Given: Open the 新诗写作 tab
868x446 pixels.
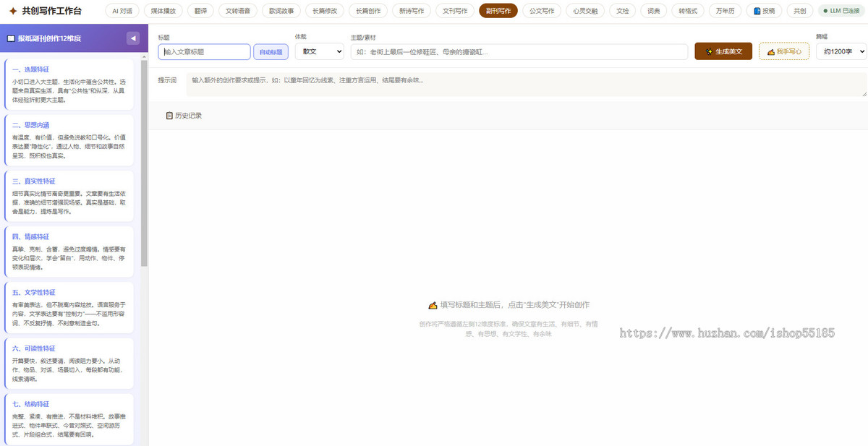Looking at the screenshot, I should click(413, 11).
